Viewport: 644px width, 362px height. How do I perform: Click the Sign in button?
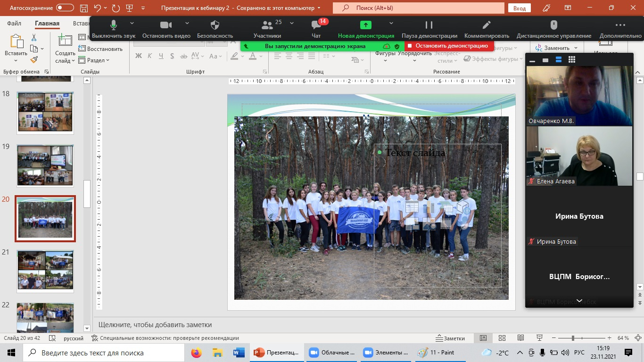click(x=520, y=8)
